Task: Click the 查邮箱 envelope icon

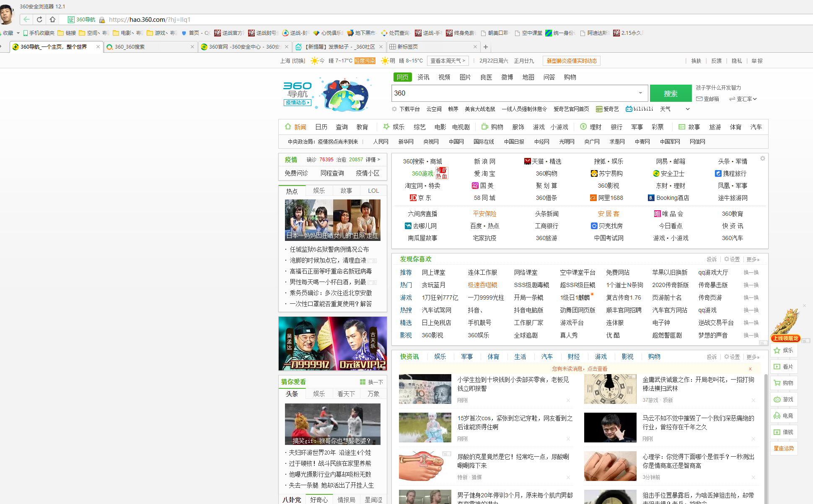Action: click(x=699, y=99)
